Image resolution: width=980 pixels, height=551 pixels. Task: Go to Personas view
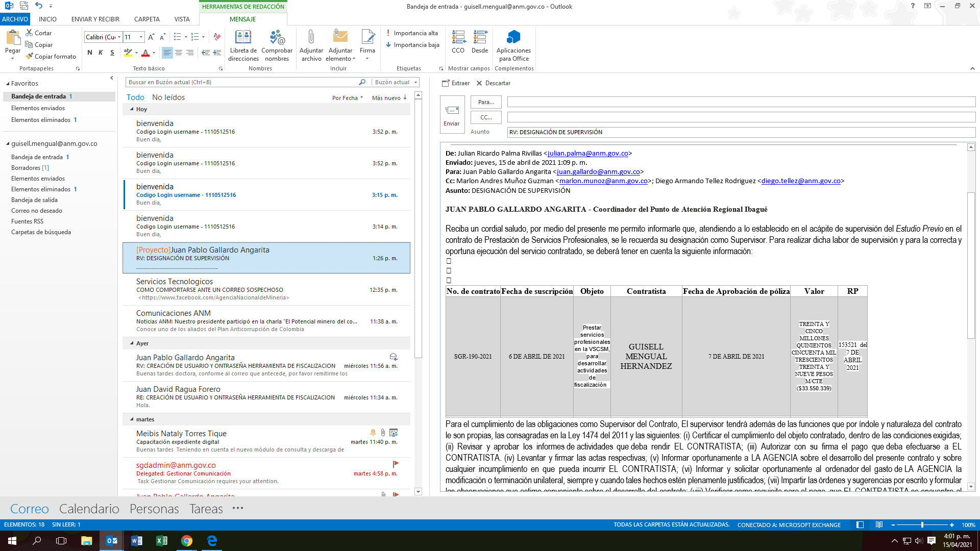point(154,509)
